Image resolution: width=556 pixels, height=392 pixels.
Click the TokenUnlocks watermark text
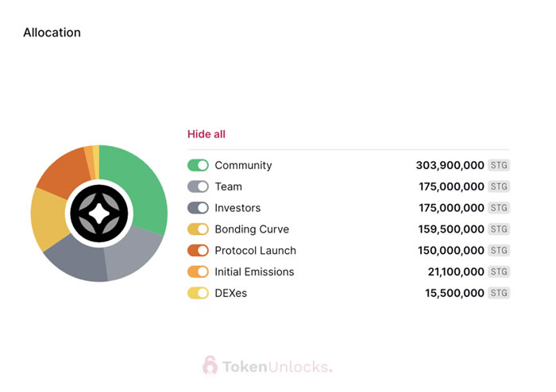coord(276,367)
